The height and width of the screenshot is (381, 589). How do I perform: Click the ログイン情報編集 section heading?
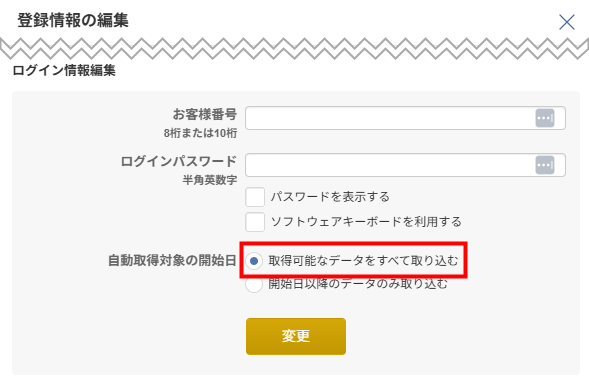click(64, 70)
